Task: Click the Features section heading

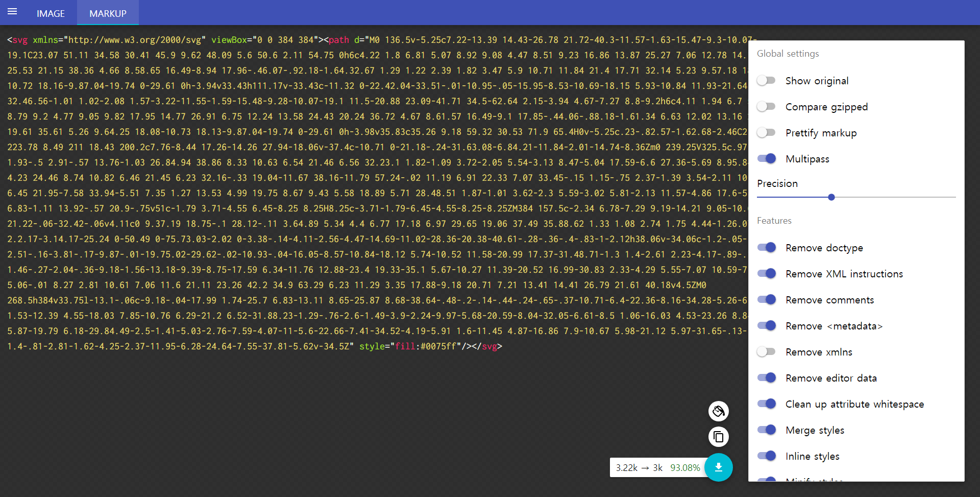Action: (x=774, y=221)
